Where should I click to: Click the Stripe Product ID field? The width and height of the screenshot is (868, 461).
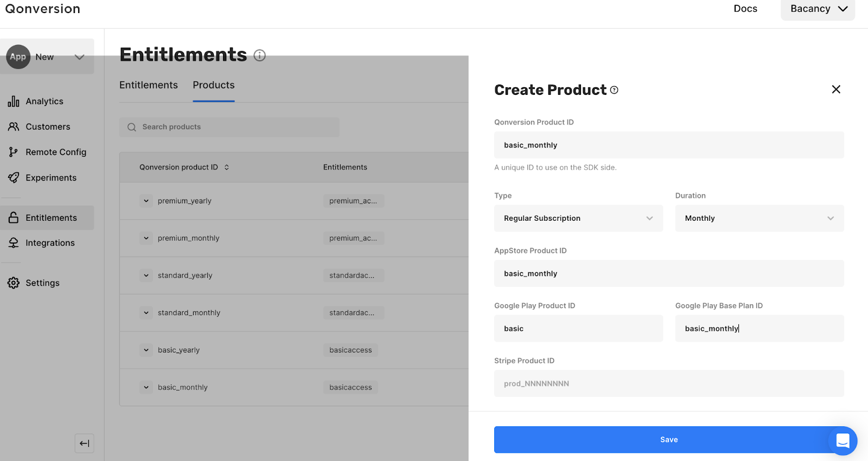[x=669, y=383]
